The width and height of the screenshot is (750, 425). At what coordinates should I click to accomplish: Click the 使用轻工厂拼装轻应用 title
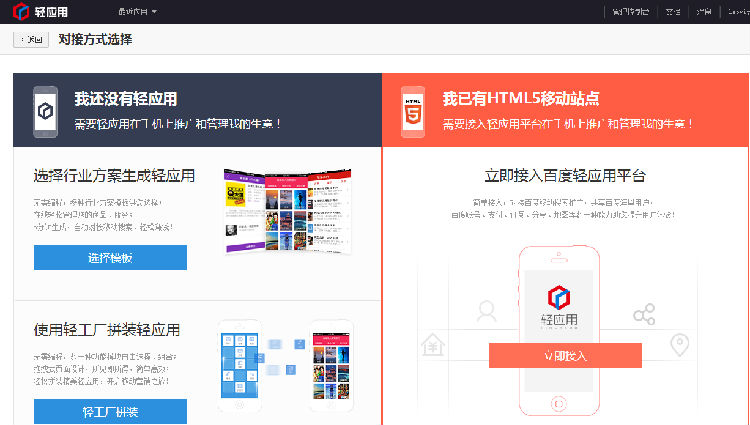tap(107, 329)
